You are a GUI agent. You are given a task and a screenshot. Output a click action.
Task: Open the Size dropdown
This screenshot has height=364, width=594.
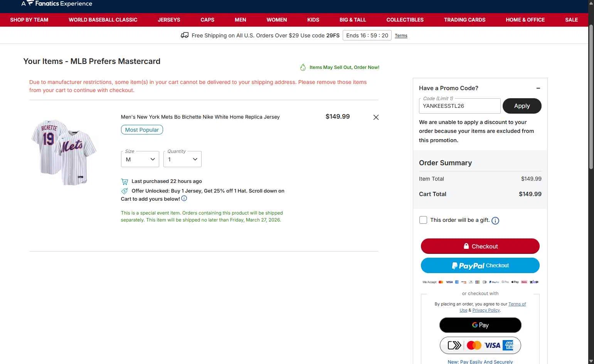point(140,159)
